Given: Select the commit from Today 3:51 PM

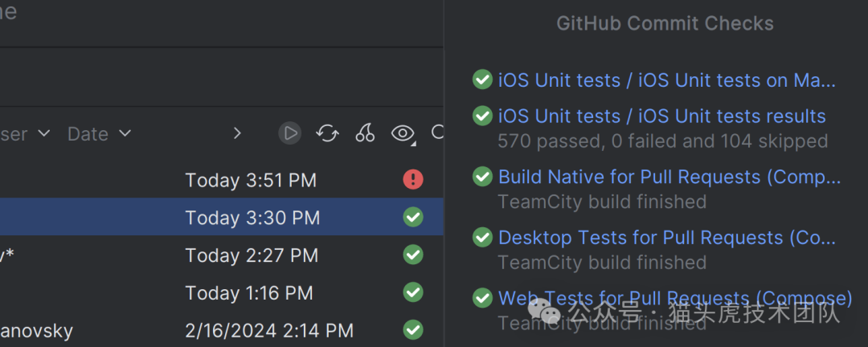Looking at the screenshot, I should pyautogui.click(x=251, y=181).
